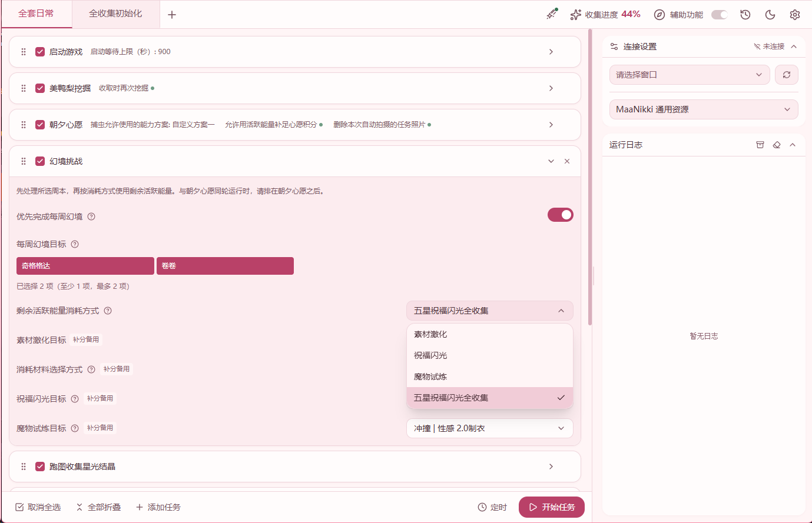
Task: Toggle the 辅助功能 switch
Action: point(720,15)
